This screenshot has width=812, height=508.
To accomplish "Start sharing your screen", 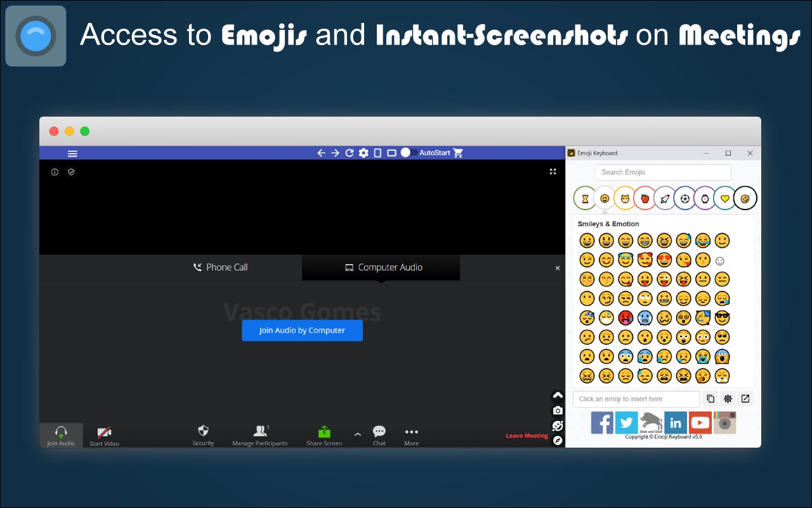I will pyautogui.click(x=324, y=435).
